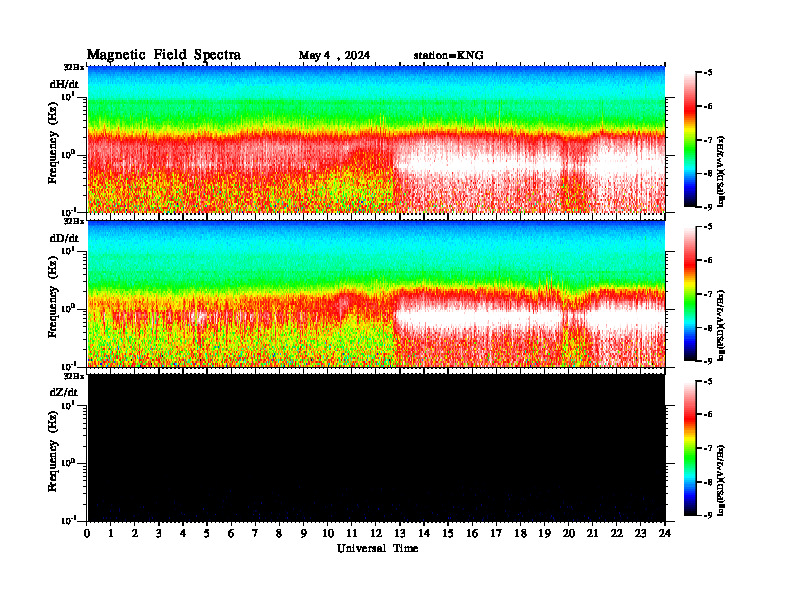
Task: Click the -9 value on dZ/dt color scale
Action: click(708, 515)
